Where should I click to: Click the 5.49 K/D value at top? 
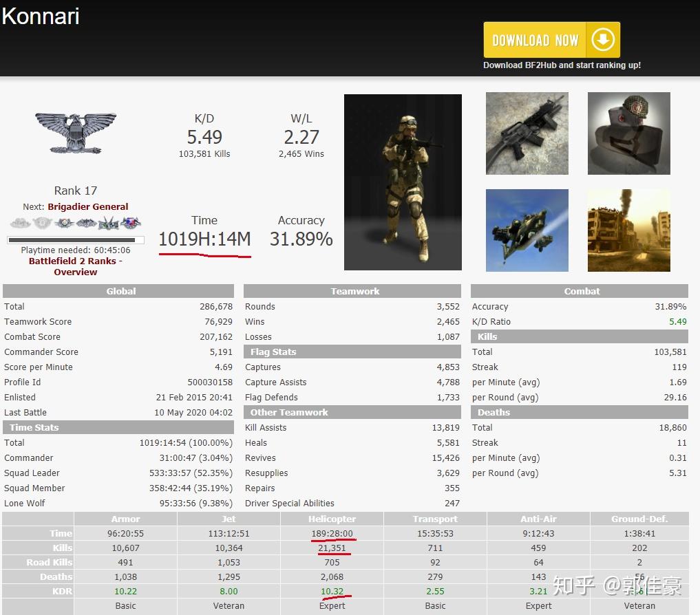click(x=204, y=137)
